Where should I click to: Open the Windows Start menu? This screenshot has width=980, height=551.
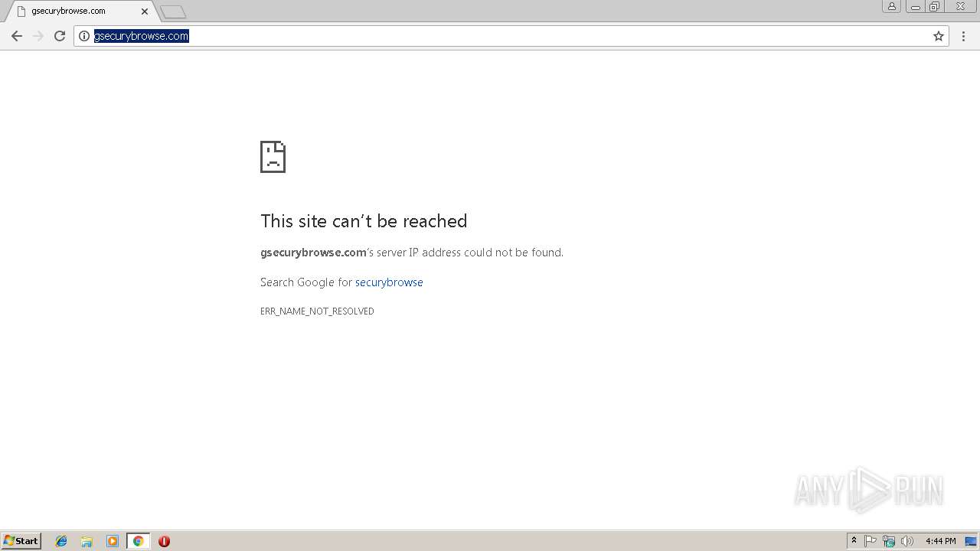coord(21,540)
